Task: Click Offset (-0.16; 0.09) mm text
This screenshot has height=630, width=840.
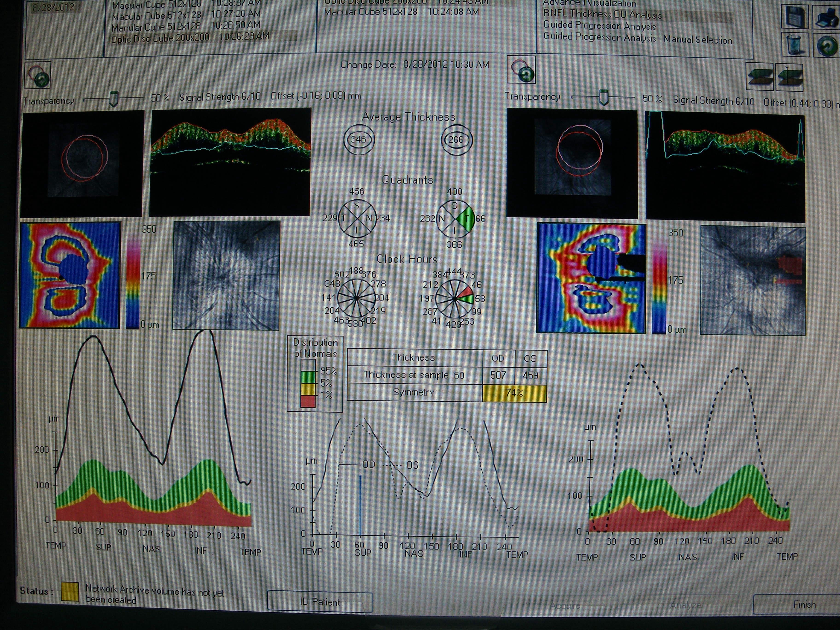Action: pos(316,96)
